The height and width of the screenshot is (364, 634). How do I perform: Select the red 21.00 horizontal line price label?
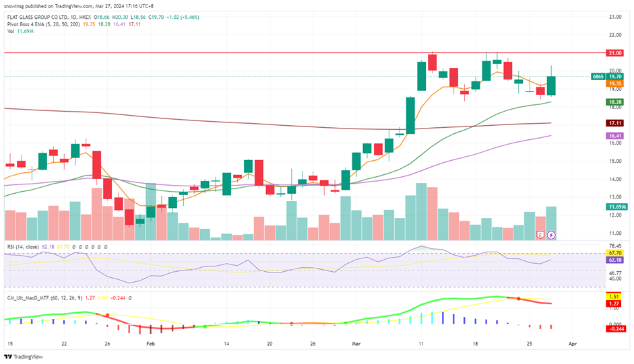(x=615, y=53)
